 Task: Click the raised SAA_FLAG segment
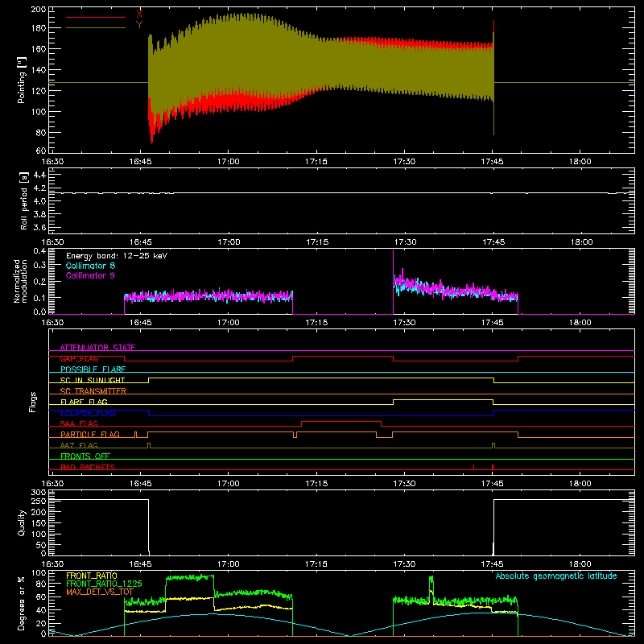click(341, 421)
